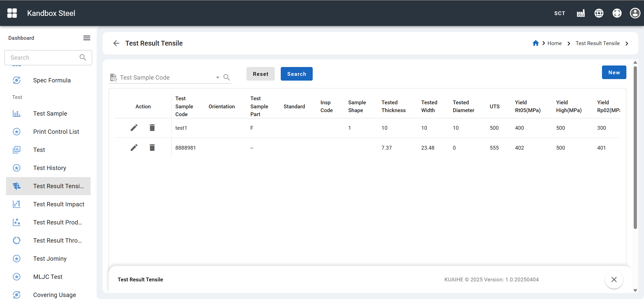
Task: Toggle fullscreen icon in header
Action: click(x=617, y=13)
